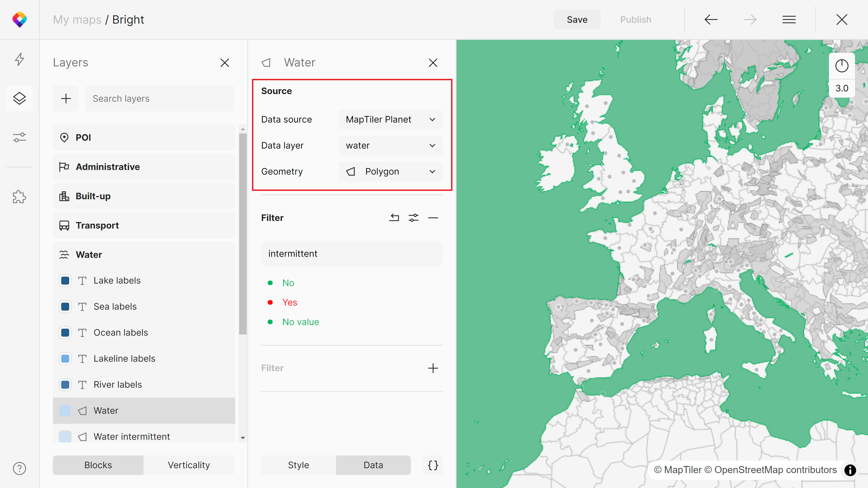Switch to the Data tab
868x488 pixels.
pyautogui.click(x=373, y=465)
